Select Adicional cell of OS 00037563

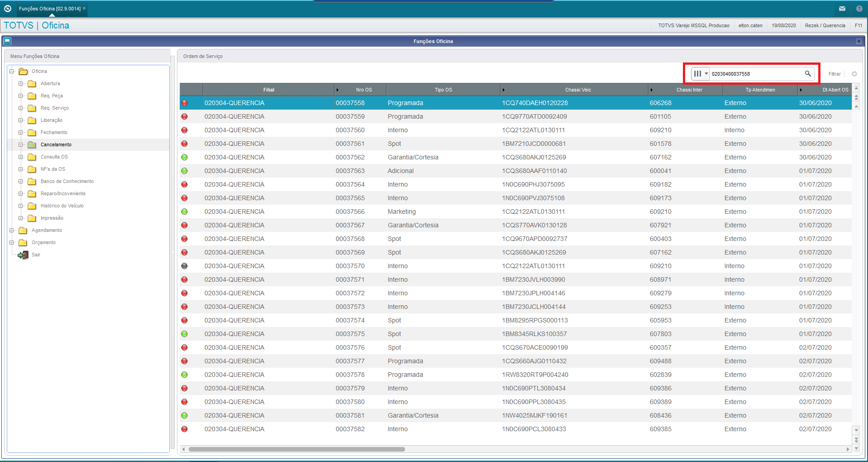[401, 171]
